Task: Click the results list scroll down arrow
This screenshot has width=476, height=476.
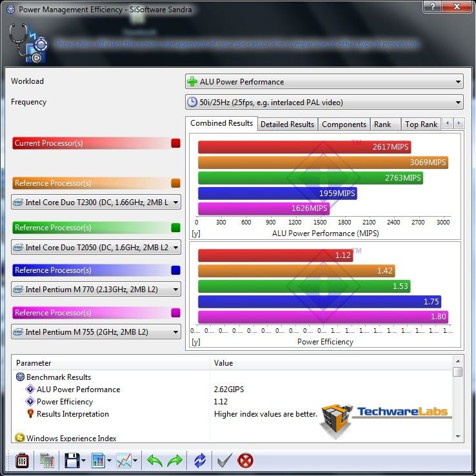Action: click(458, 437)
